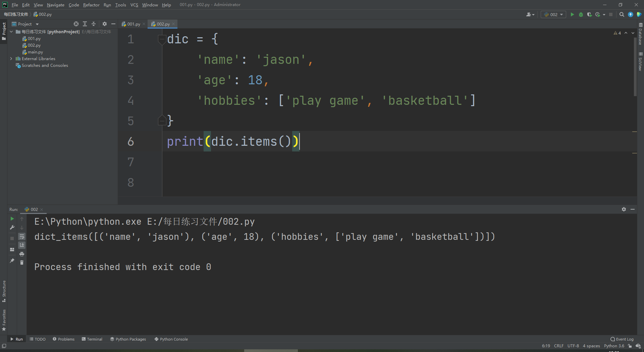
Task: Open the 4 spaces indent settings
Action: 591,346
